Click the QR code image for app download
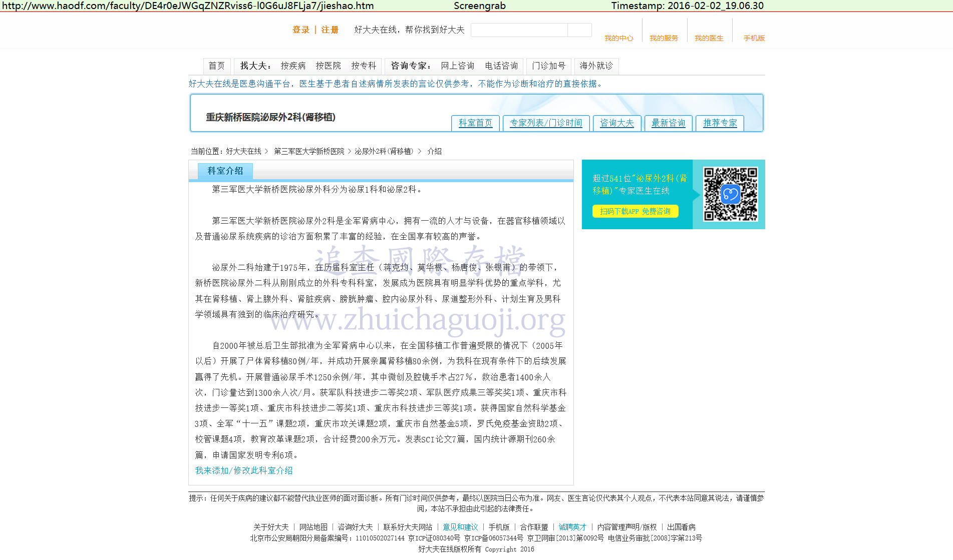This screenshot has height=560, width=953. (x=730, y=194)
